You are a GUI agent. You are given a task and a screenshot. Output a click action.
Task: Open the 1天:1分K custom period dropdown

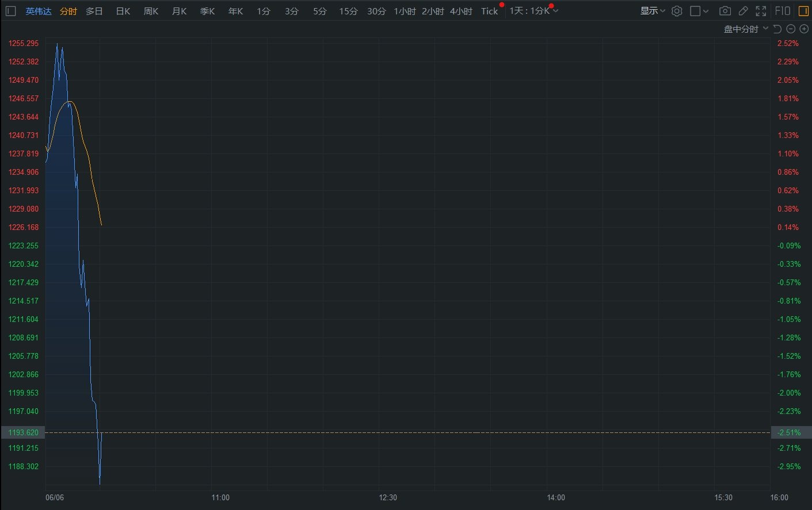[533, 11]
